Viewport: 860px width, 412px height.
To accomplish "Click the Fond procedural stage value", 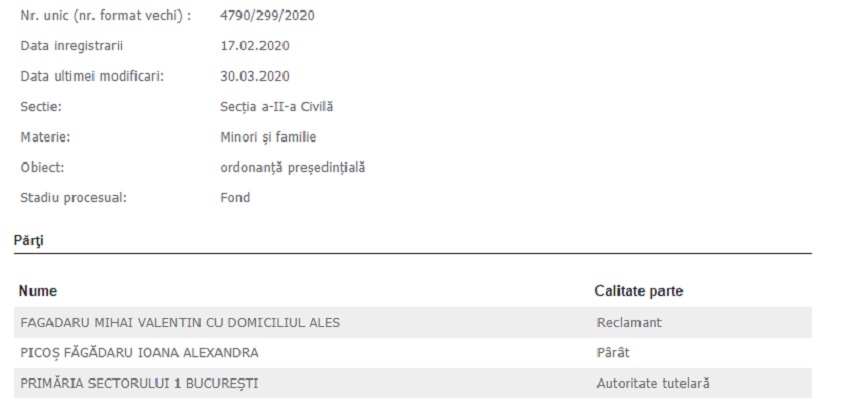I will pyautogui.click(x=235, y=197).
